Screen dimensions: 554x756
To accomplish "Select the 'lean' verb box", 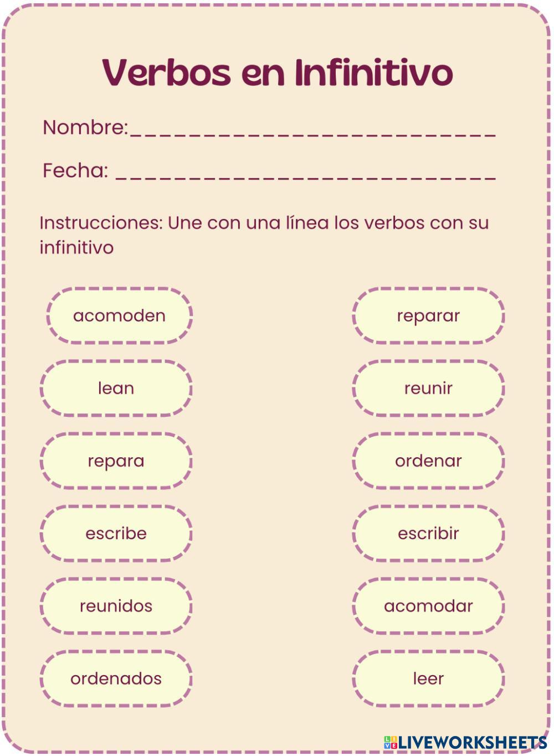I will 116,389.
